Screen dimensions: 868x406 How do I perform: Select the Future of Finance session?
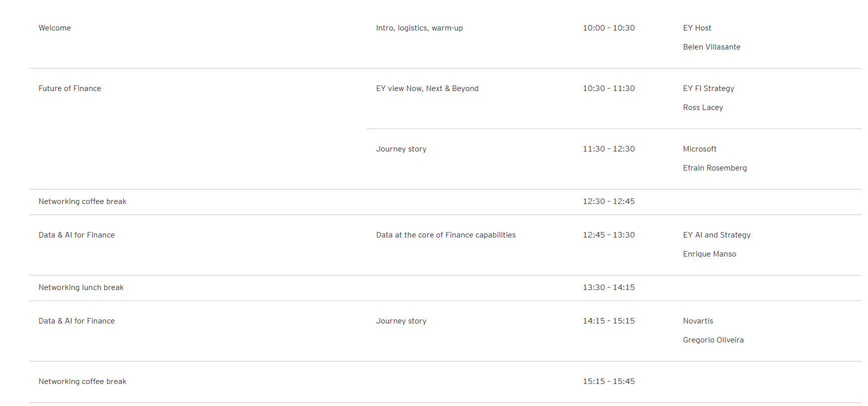(70, 88)
